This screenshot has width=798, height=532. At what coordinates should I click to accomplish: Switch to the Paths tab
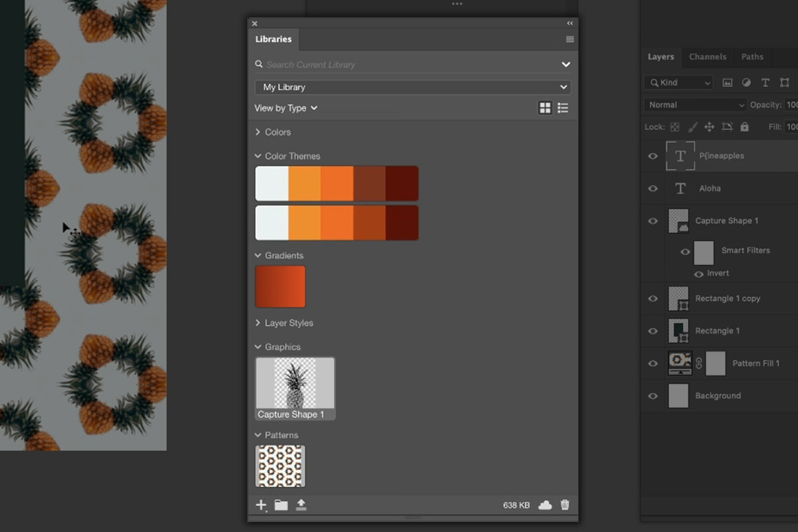(x=751, y=57)
